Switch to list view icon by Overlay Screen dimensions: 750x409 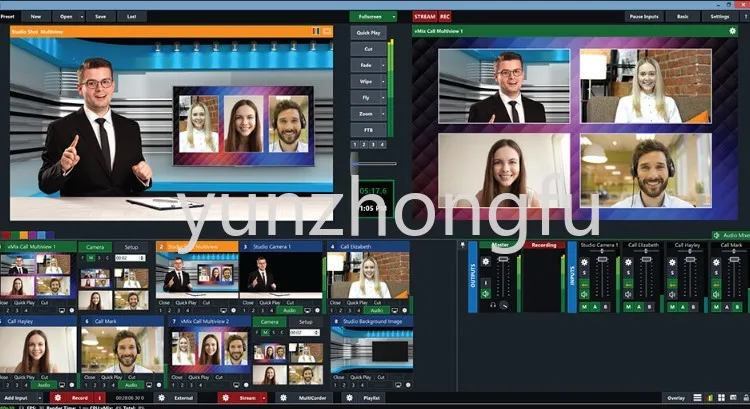coord(698,398)
